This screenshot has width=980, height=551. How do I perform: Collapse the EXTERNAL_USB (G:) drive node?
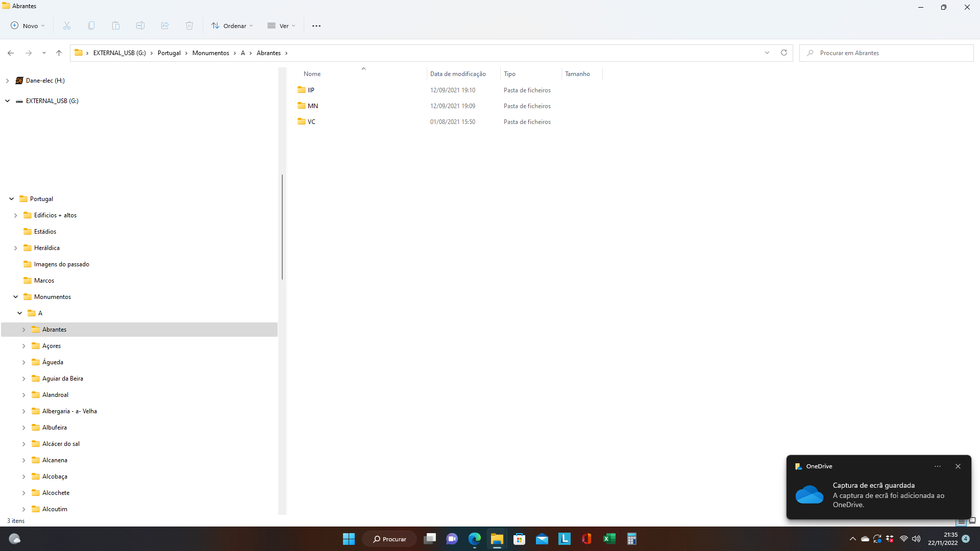[8, 101]
